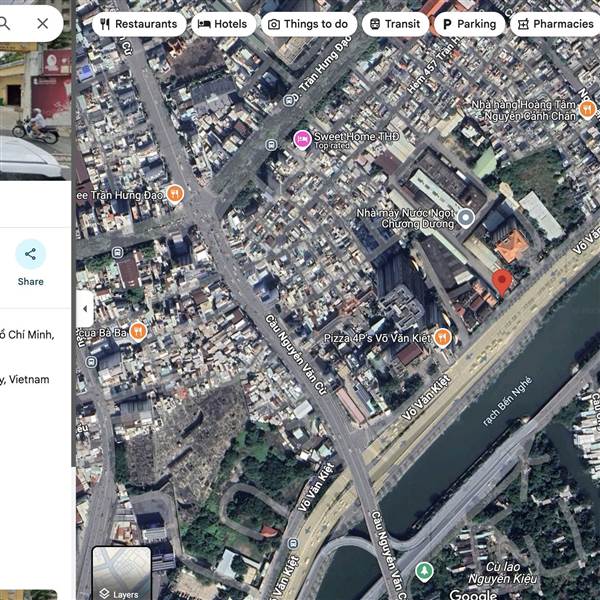Screen dimensions: 600x600
Task: Open Nhà hàng Hoàng Tâm restaurant pin
Action: point(587,110)
